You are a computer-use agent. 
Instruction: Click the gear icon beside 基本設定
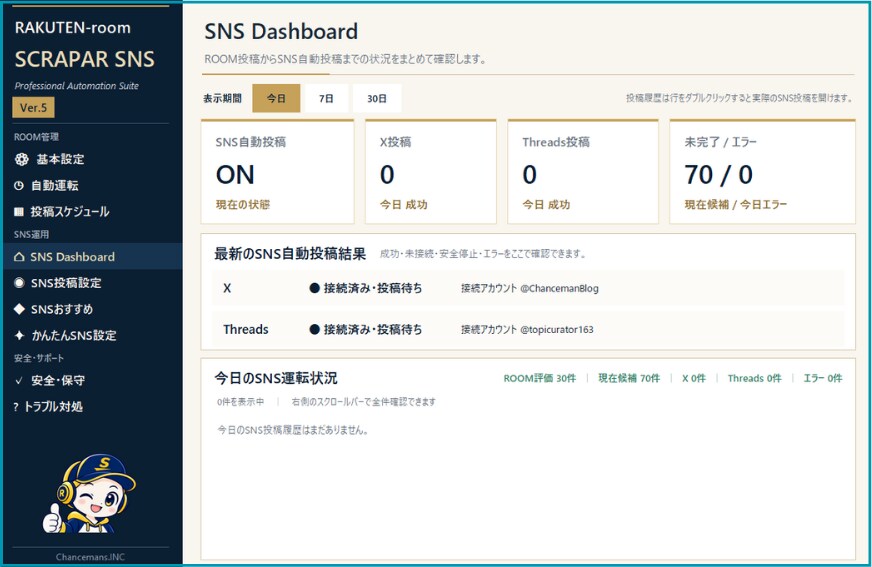(x=21, y=160)
